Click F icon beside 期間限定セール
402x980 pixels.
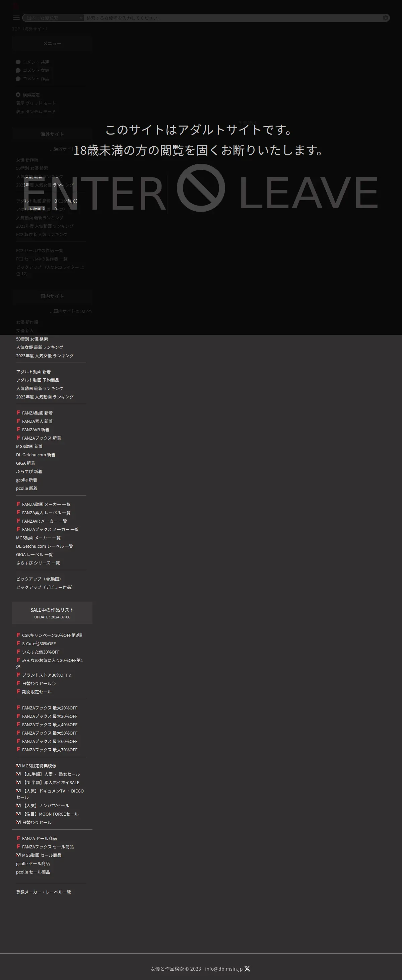pyautogui.click(x=18, y=691)
